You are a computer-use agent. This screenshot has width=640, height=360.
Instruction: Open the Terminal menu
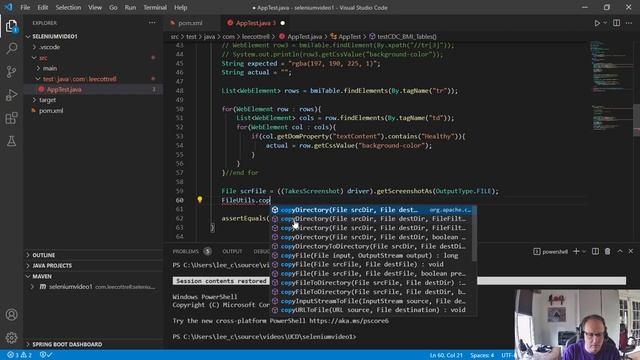[155, 7]
